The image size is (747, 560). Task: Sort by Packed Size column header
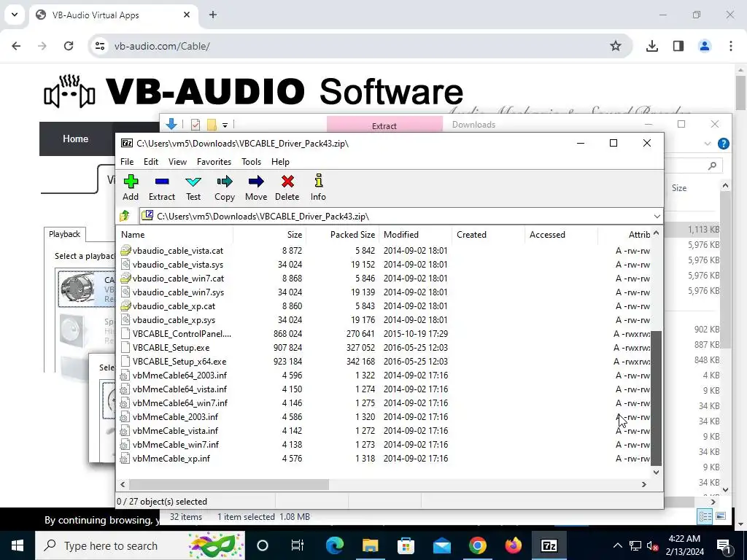[343, 235]
